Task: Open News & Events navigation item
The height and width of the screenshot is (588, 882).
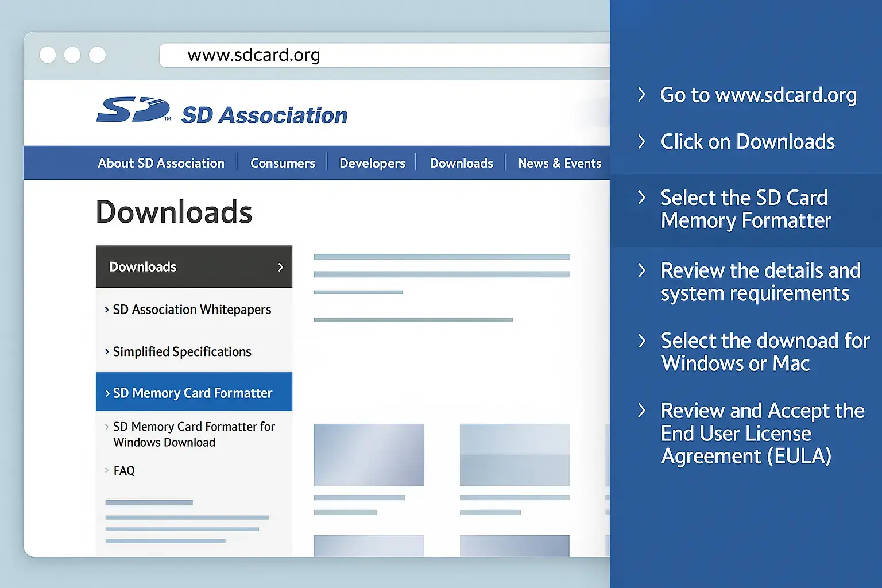Action: click(x=559, y=163)
